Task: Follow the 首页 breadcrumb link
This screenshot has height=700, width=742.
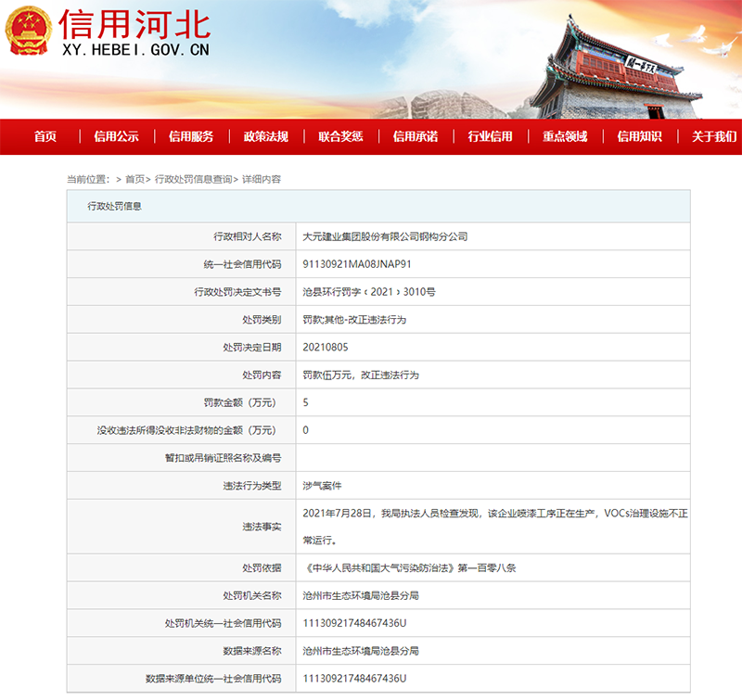Action: pyautogui.click(x=134, y=179)
